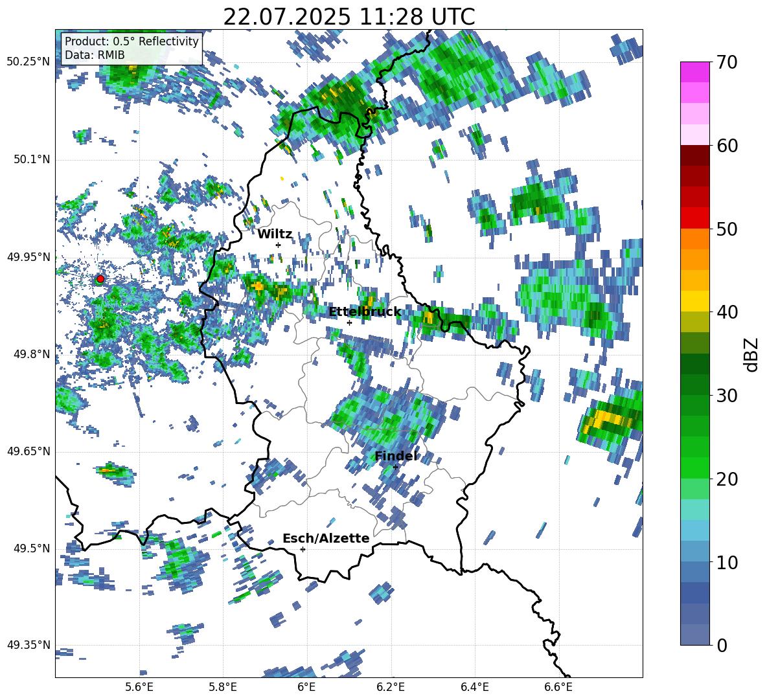Pick the yellow swatch just above 40 dBZ
Viewport: 767px width, 700px height.
click(x=694, y=301)
